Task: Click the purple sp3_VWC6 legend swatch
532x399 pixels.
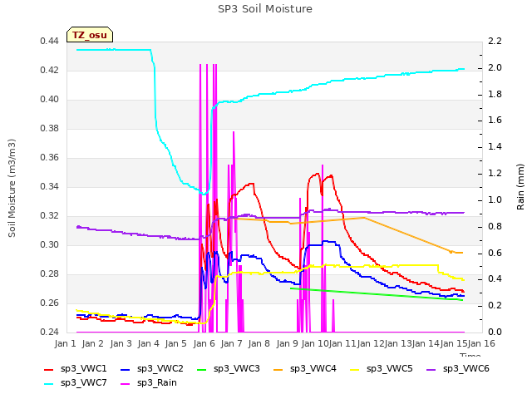Action: pyautogui.click(x=431, y=369)
